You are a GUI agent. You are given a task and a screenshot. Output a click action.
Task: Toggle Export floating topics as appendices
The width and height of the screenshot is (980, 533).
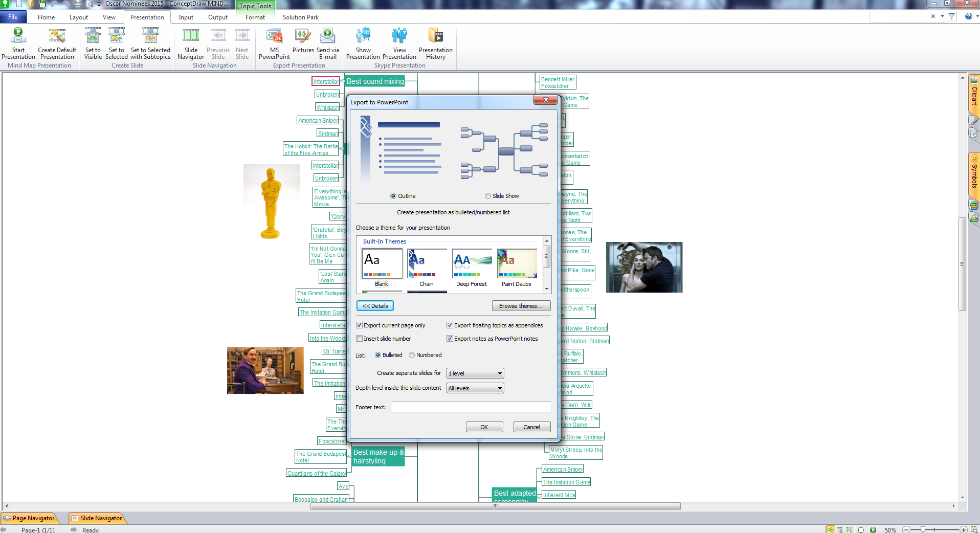point(450,325)
